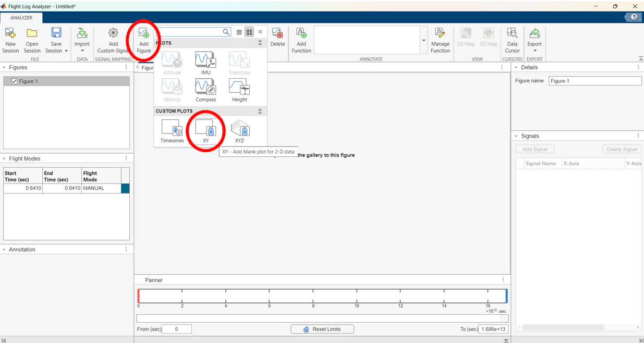The width and height of the screenshot is (644, 343).
Task: Start a New Session
Action: 10,41
